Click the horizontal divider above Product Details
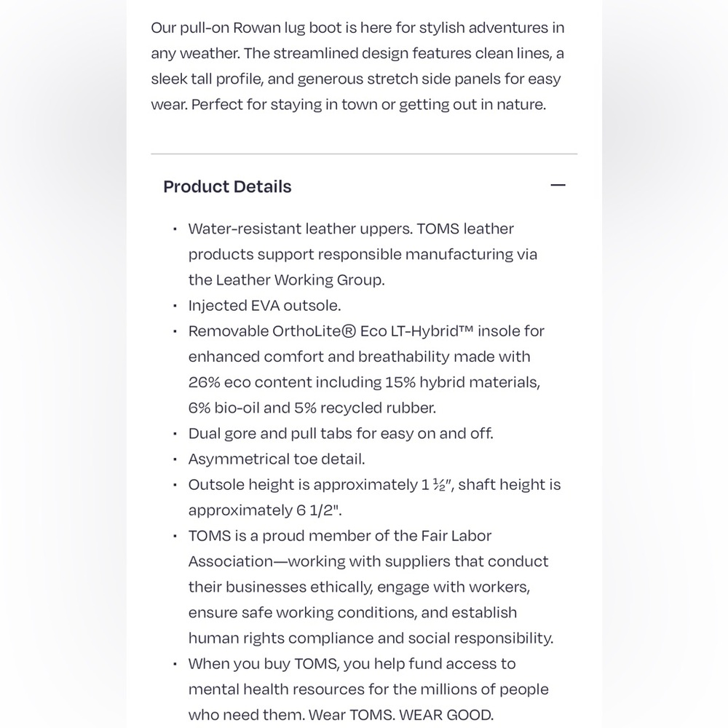Screen dimensions: 728x728 coord(364,154)
